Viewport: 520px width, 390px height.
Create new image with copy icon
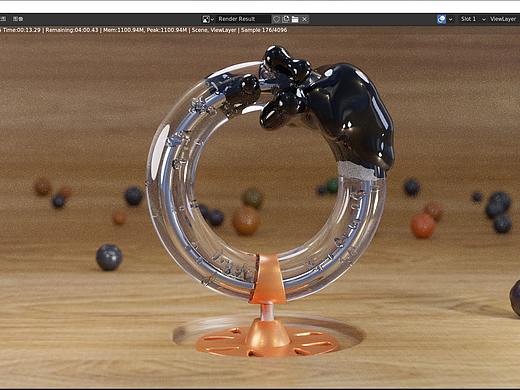(x=286, y=19)
